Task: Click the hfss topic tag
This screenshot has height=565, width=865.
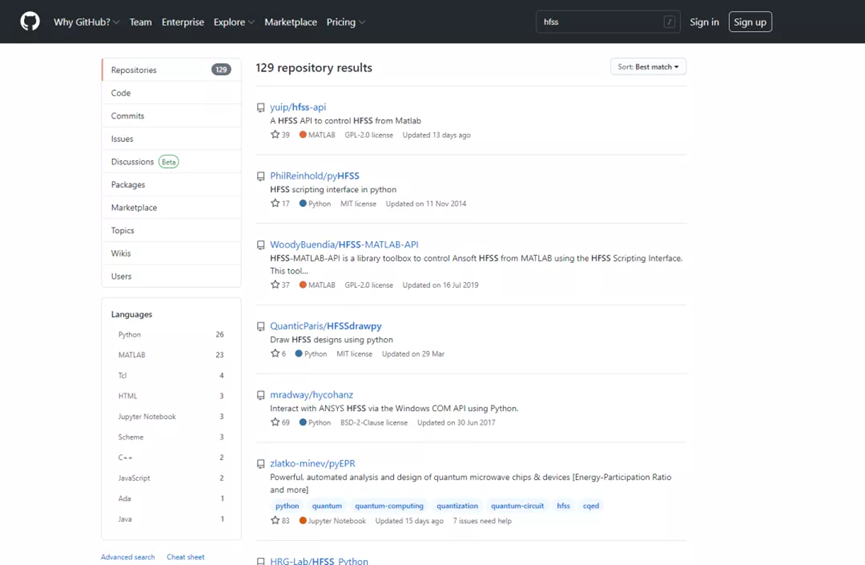Action: tap(563, 506)
